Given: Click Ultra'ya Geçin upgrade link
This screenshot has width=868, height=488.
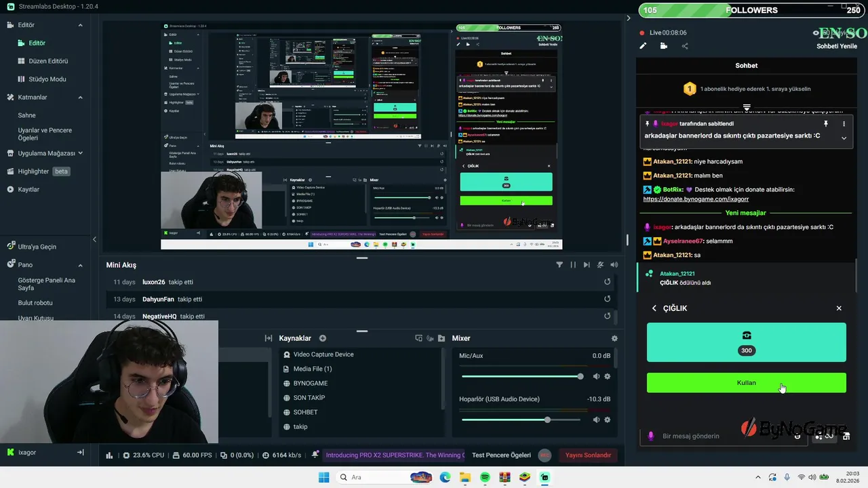Looking at the screenshot, I should tap(32, 247).
